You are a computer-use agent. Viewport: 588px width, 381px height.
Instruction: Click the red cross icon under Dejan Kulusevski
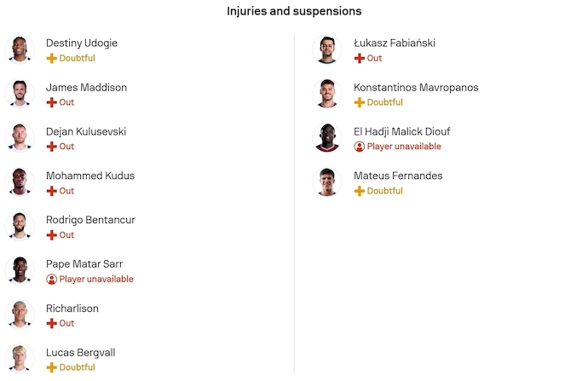51,147
